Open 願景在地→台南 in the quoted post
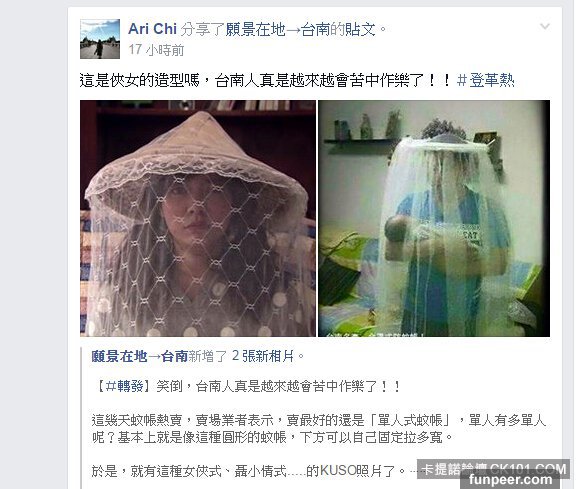This screenshot has width=580, height=489. coord(139,356)
